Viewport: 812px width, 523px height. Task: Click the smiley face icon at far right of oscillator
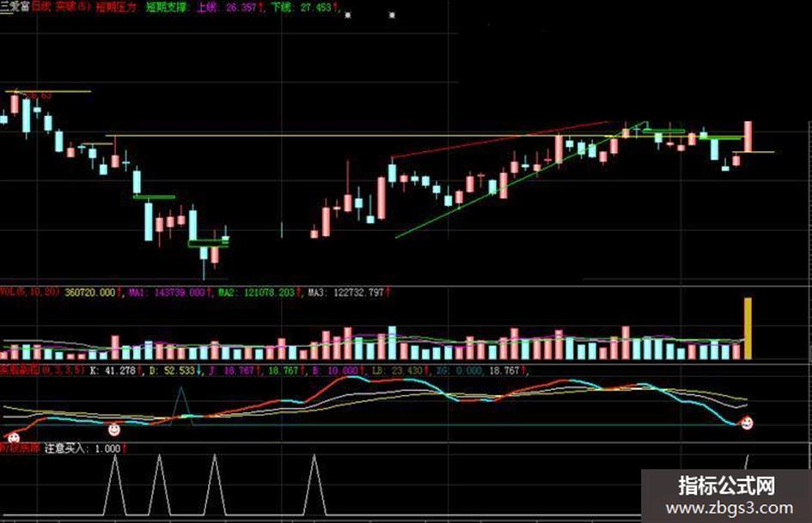pyautogui.click(x=747, y=423)
